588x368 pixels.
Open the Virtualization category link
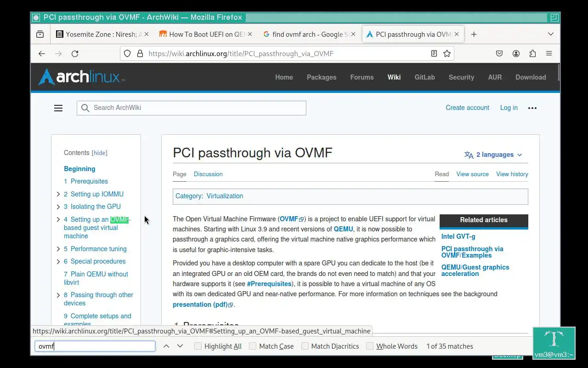tap(225, 196)
